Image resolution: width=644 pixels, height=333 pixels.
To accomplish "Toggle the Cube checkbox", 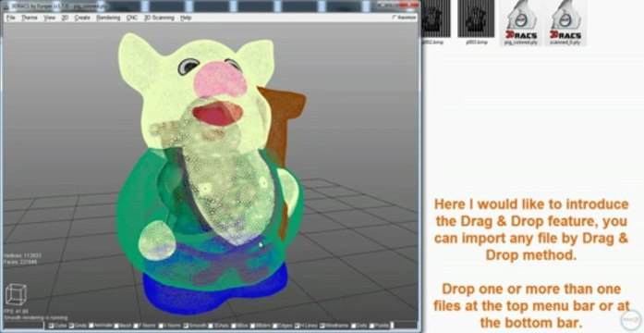I will point(52,326).
